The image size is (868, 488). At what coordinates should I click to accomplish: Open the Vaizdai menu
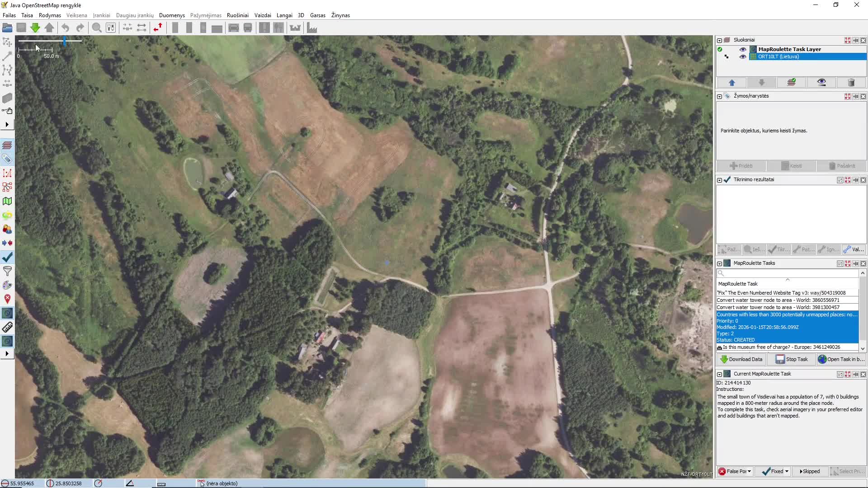point(263,15)
